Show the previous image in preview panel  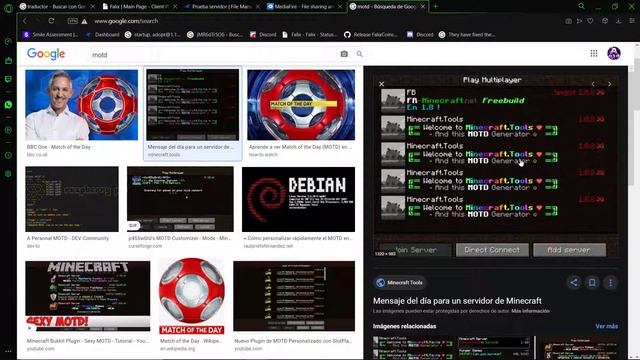[593, 84]
